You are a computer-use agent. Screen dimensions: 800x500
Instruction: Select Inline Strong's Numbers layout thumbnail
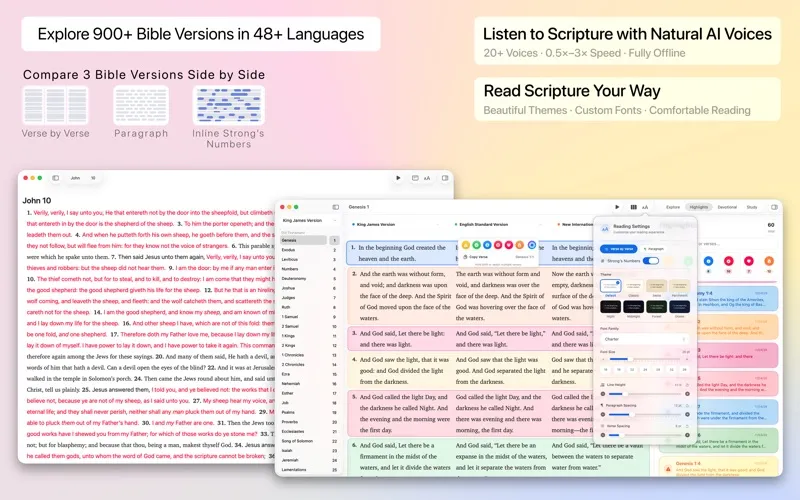[229, 106]
